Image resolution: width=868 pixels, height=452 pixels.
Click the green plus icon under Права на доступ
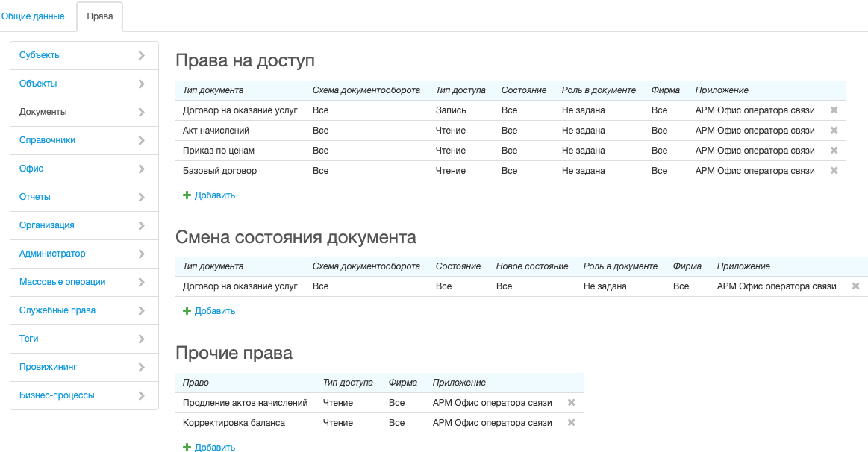187,195
